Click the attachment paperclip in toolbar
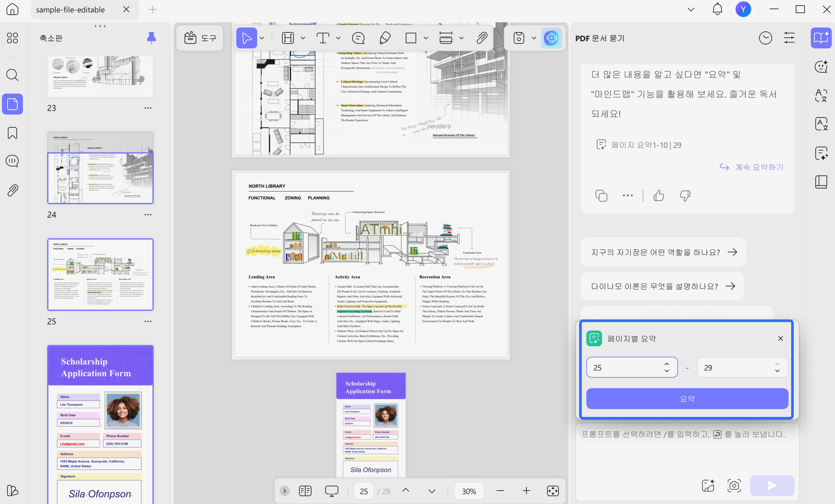This screenshot has height=504, width=835. 482,38
